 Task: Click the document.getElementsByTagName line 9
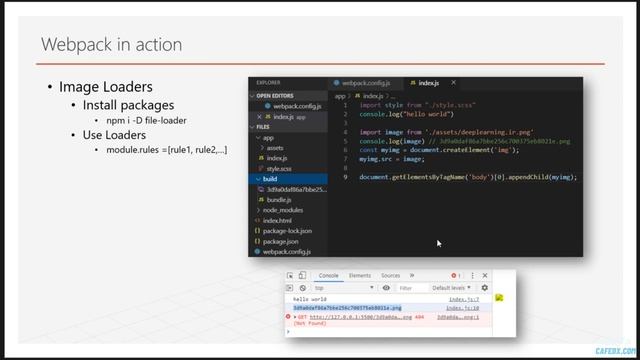coord(468,177)
